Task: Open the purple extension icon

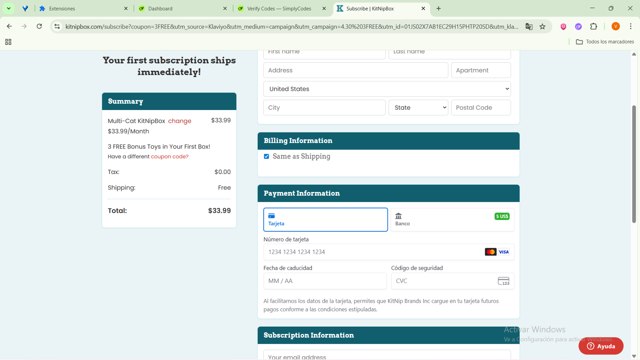Action: pyautogui.click(x=578, y=27)
